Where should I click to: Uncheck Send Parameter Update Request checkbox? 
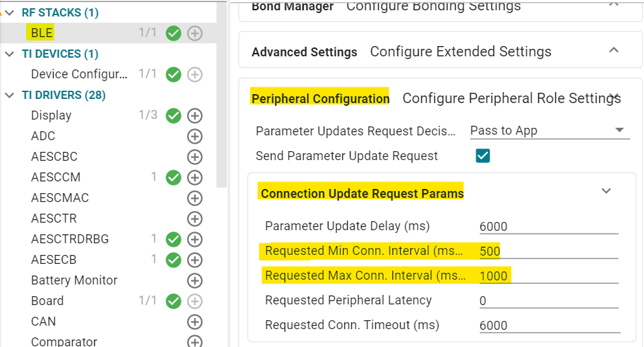pos(482,156)
